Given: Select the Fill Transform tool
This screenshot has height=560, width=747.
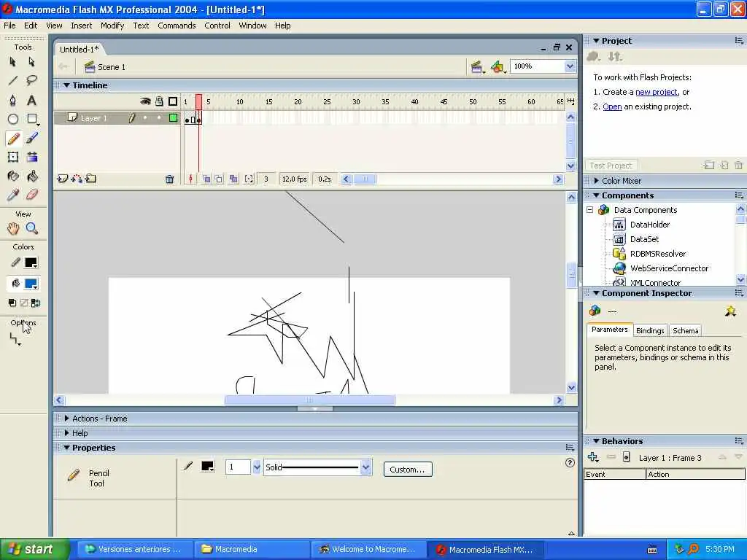Looking at the screenshot, I should [x=31, y=157].
